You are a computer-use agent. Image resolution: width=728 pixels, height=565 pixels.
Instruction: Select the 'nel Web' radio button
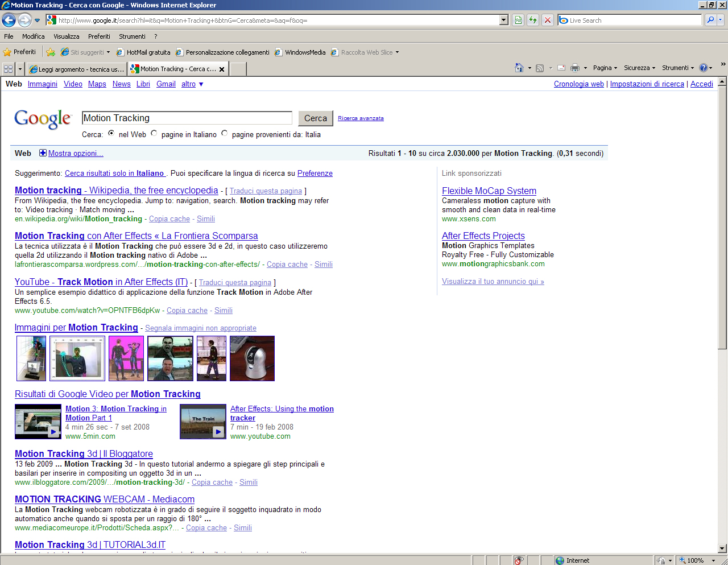click(111, 133)
